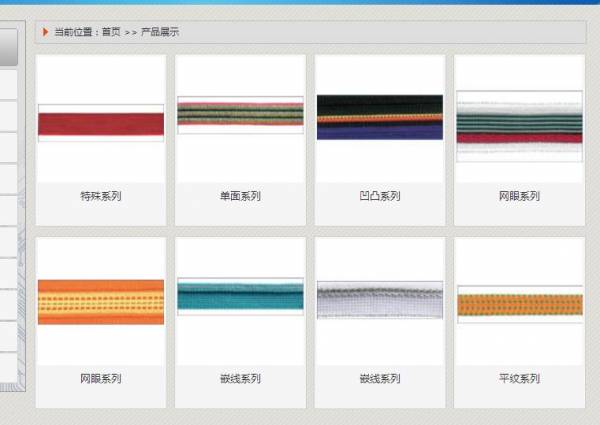
Task: Open the black and purple ribbon image
Action: point(379,117)
